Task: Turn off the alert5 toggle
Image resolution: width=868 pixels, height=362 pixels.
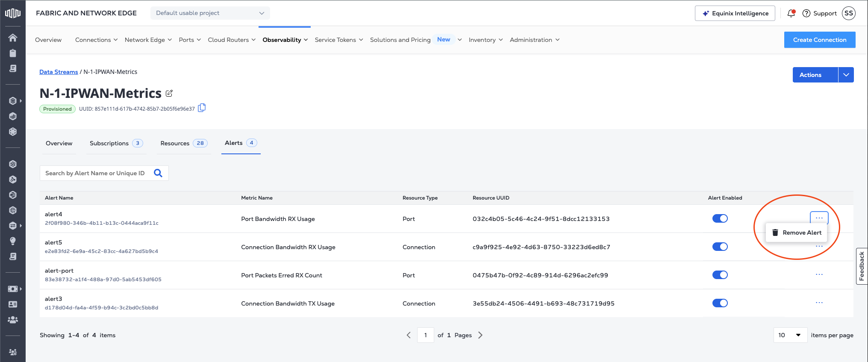Action: pyautogui.click(x=720, y=247)
